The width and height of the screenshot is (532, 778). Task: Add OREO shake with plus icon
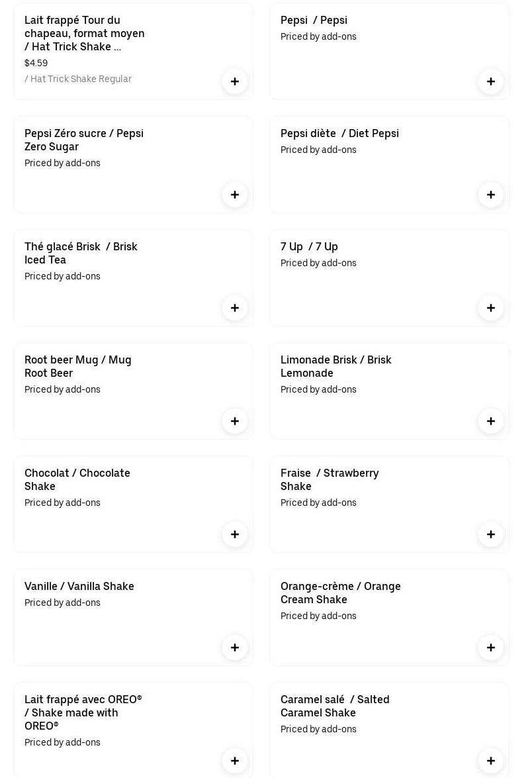click(235, 761)
